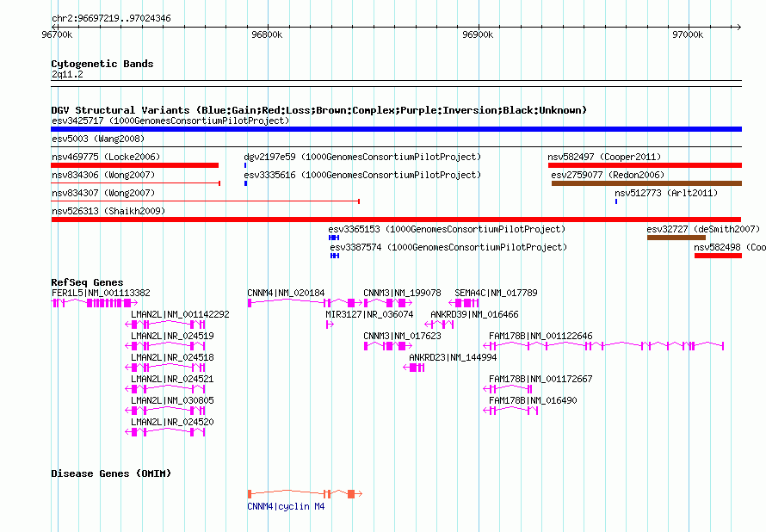Screen dimensions: 766x532
Task: Open CNNM3|NM_199078 gene label
Action: [x=402, y=293]
